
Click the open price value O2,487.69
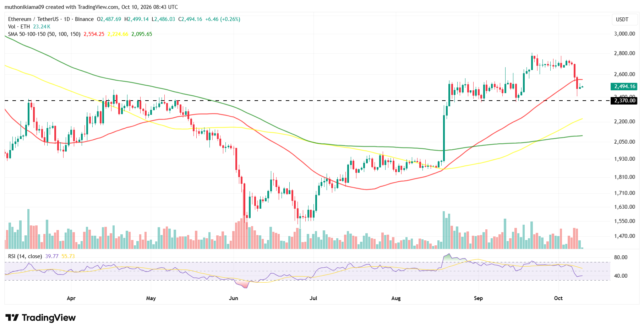(109, 19)
